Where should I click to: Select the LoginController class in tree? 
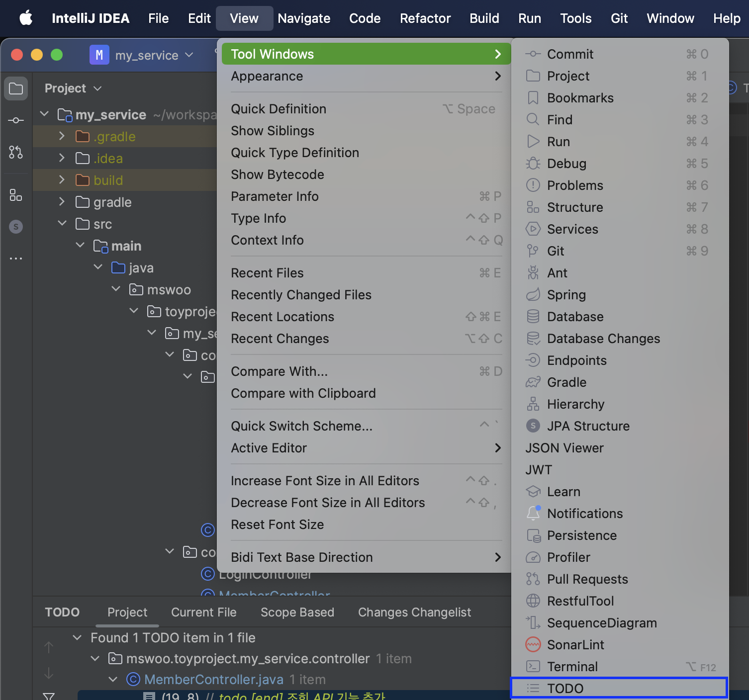265,574
